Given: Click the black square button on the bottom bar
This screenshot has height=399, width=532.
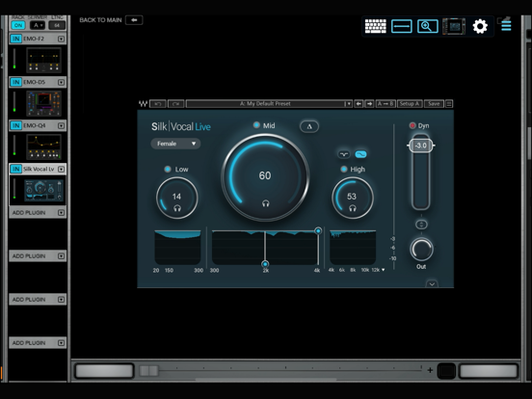Looking at the screenshot, I should (x=446, y=371).
